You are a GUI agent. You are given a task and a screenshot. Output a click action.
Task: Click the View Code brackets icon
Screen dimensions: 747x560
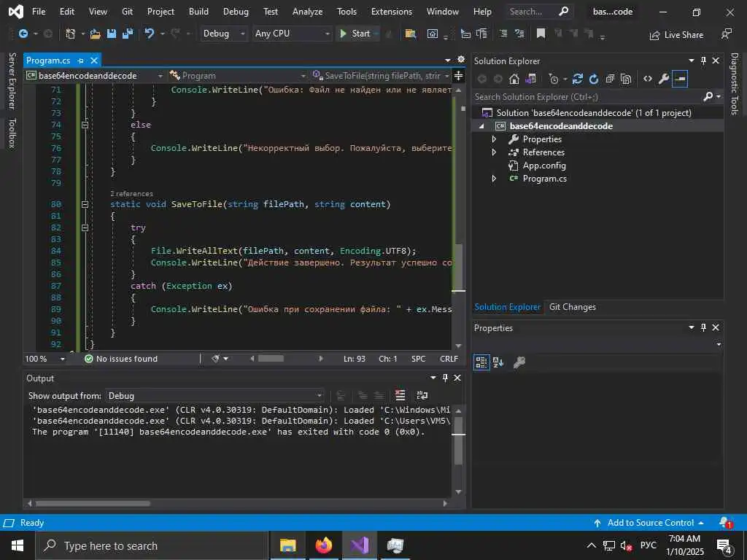point(648,79)
